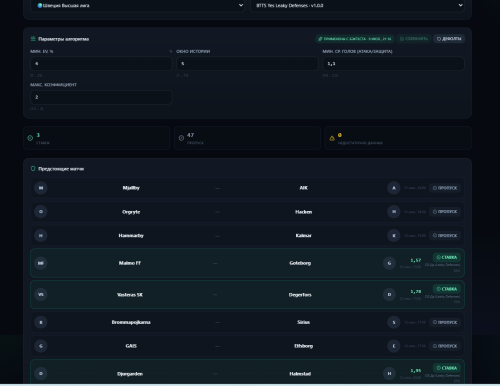Click the Mjallby team avatar
Image resolution: width=500 pixels, height=386 pixels.
point(41,188)
